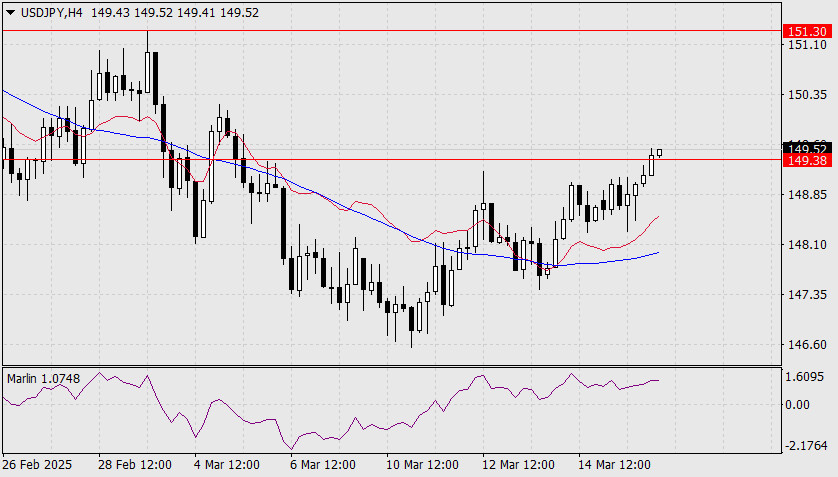
Task: Click the 151.10 price scale value
Action: pos(807,45)
